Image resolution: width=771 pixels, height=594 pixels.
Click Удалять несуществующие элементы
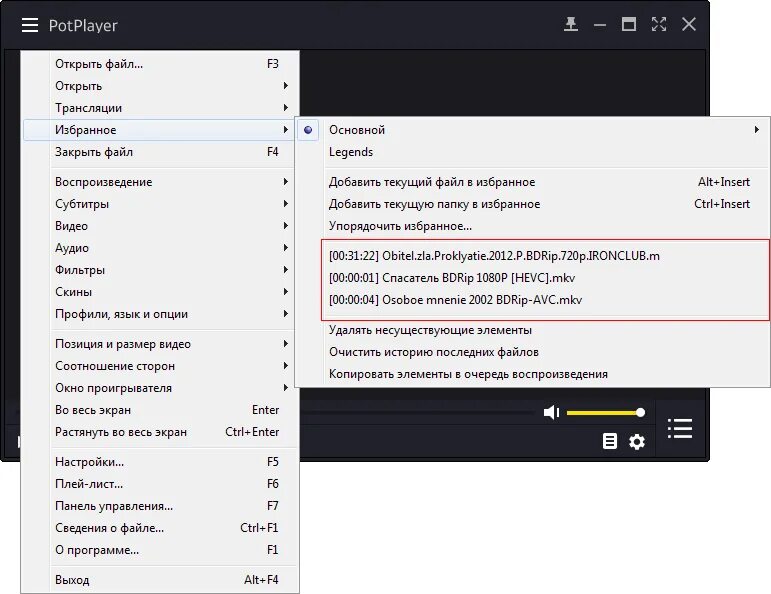[x=533, y=330]
